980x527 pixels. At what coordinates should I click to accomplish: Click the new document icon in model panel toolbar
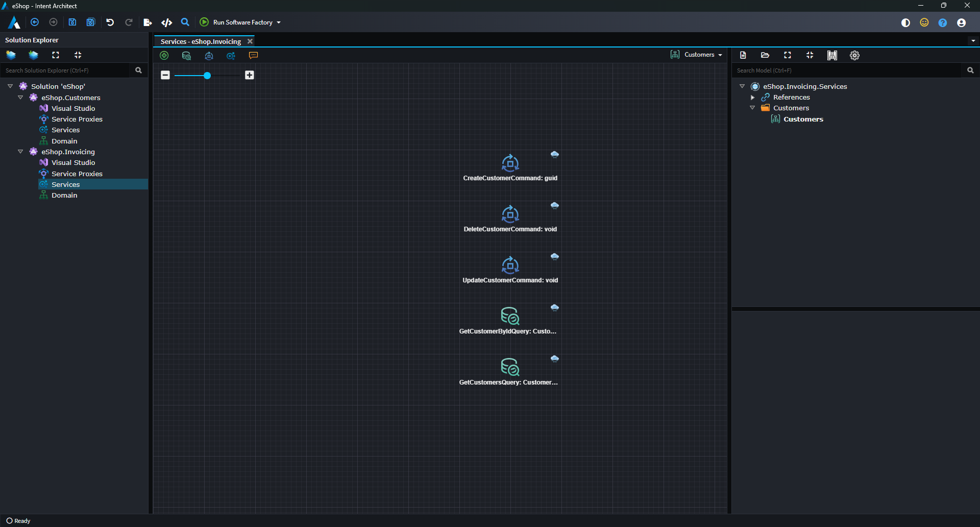click(x=743, y=55)
